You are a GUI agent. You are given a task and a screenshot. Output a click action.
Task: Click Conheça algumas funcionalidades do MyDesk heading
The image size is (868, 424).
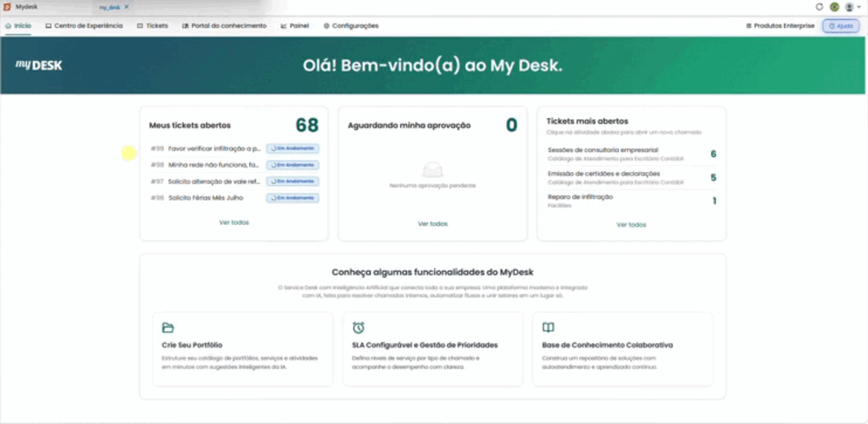point(432,272)
